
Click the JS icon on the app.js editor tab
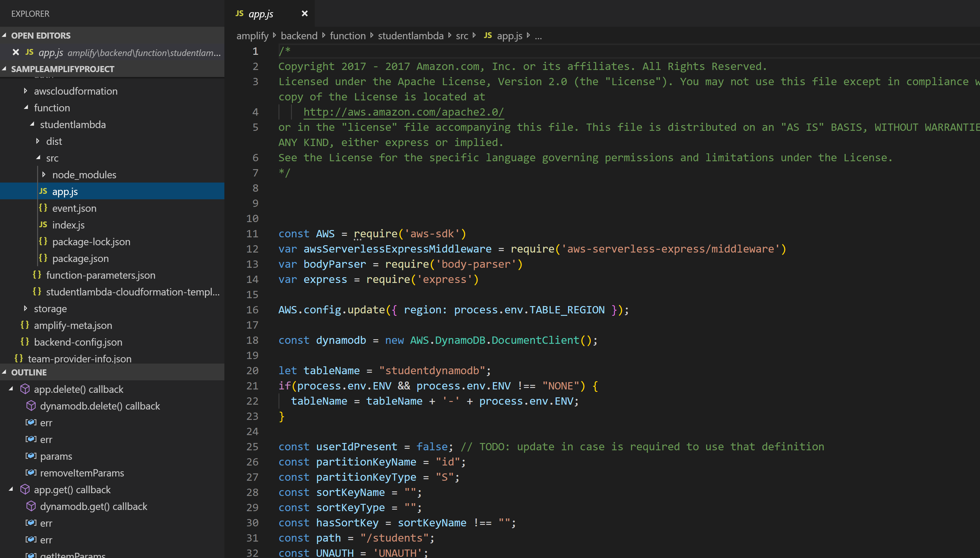(x=239, y=13)
